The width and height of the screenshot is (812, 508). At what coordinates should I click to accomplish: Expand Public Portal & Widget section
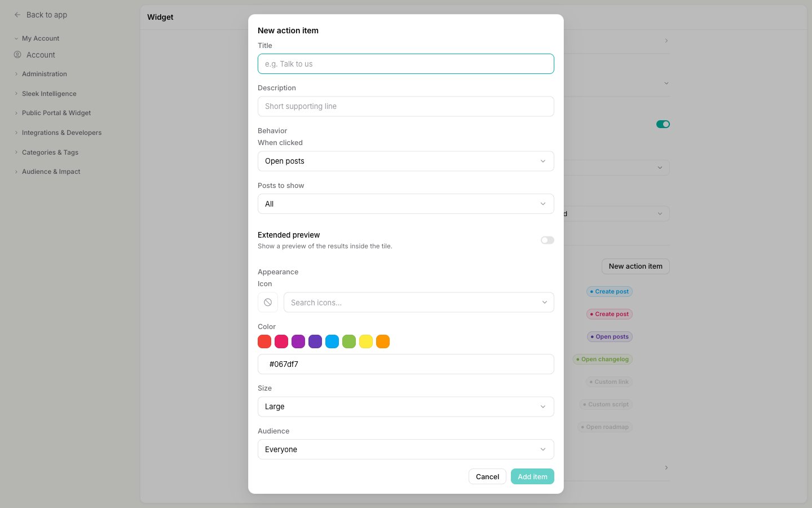coord(52,113)
